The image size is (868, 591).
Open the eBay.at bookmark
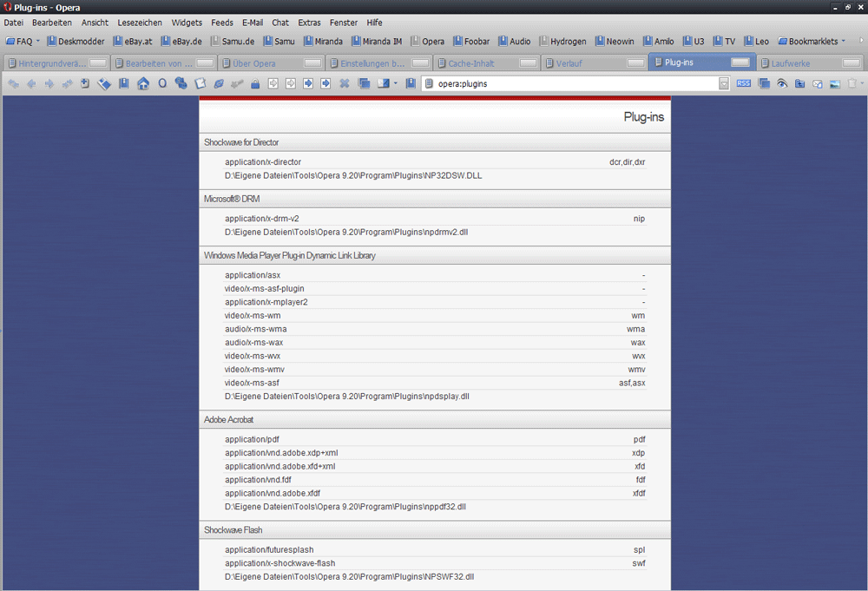pos(133,41)
